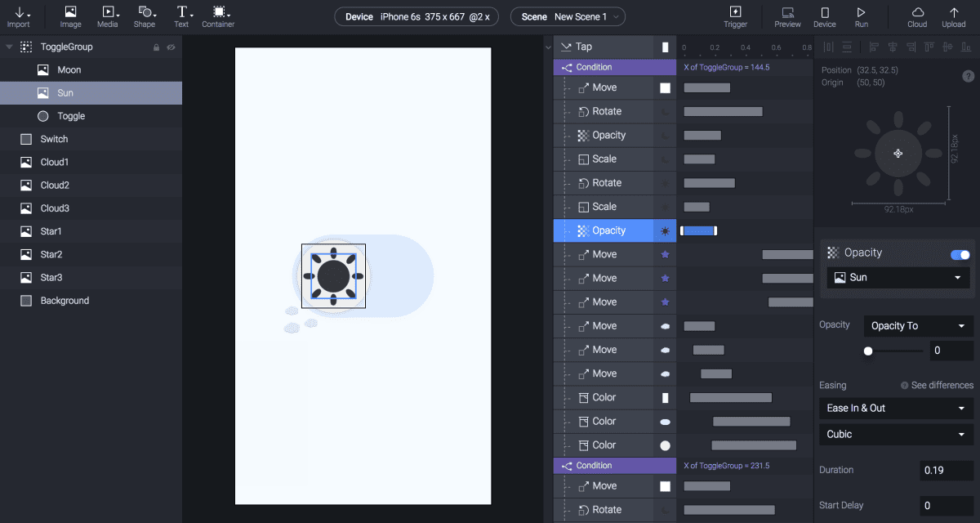This screenshot has height=523, width=980.
Task: Open the Device iPhone 6s dropdown
Action: [417, 16]
